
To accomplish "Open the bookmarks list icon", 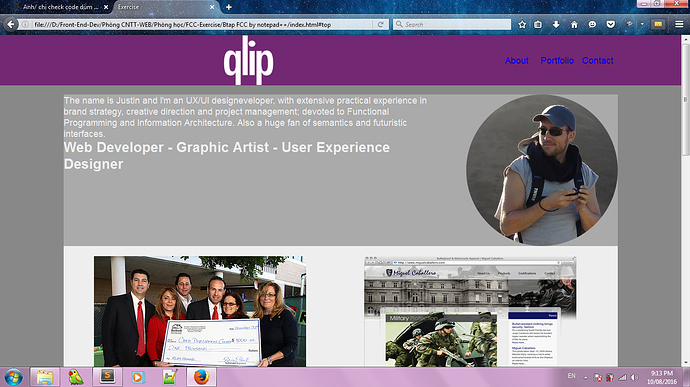I will 538,25.
